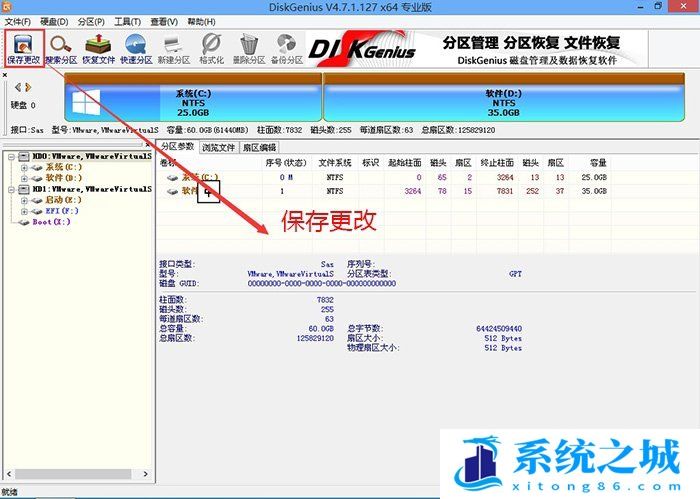Switch to the 浏览文件 tab
The height and width of the screenshot is (499, 700).
coord(219,147)
